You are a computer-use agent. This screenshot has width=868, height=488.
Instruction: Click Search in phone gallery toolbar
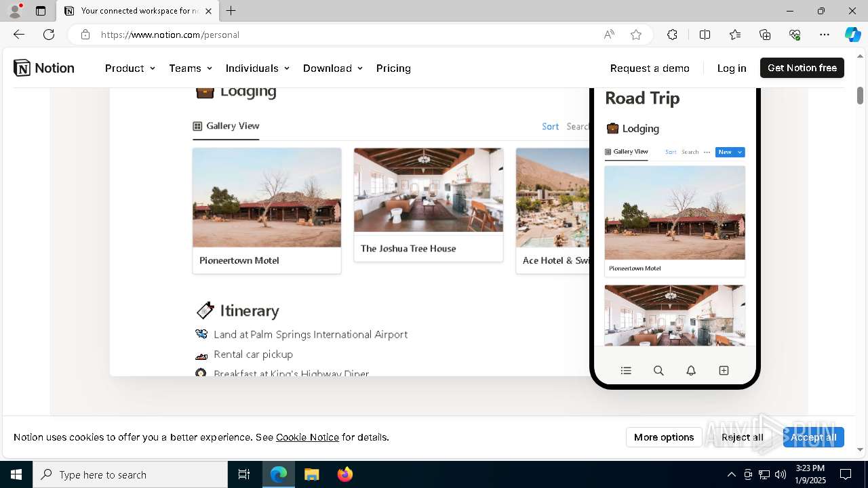(x=690, y=152)
